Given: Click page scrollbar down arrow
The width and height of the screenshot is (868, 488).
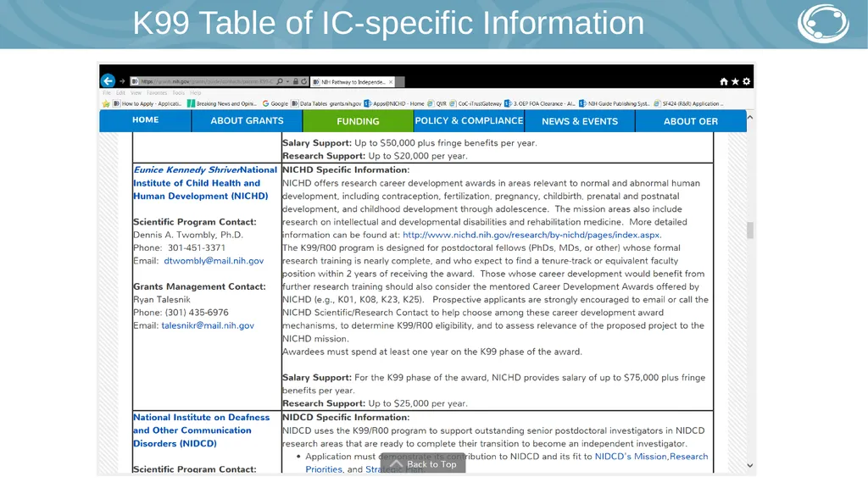Looking at the screenshot, I should 750,466.
